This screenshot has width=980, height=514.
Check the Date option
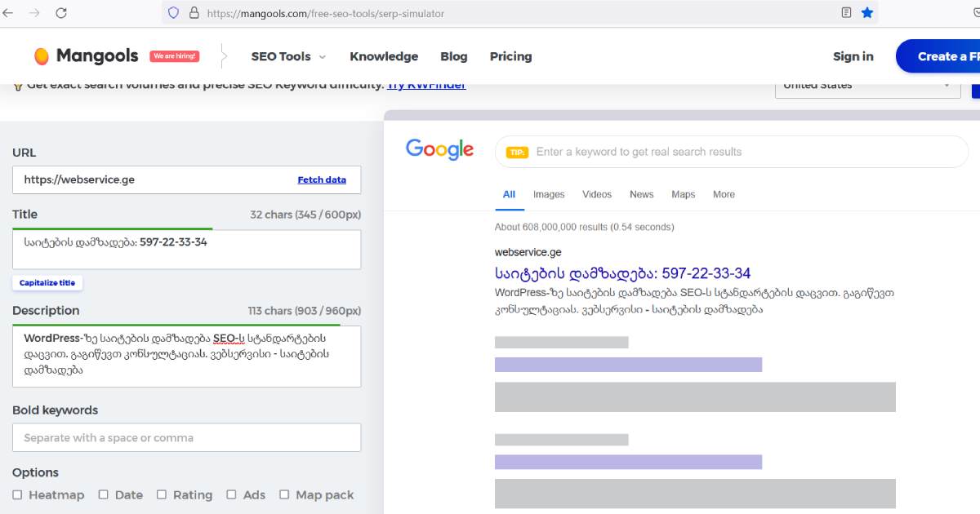coord(104,494)
